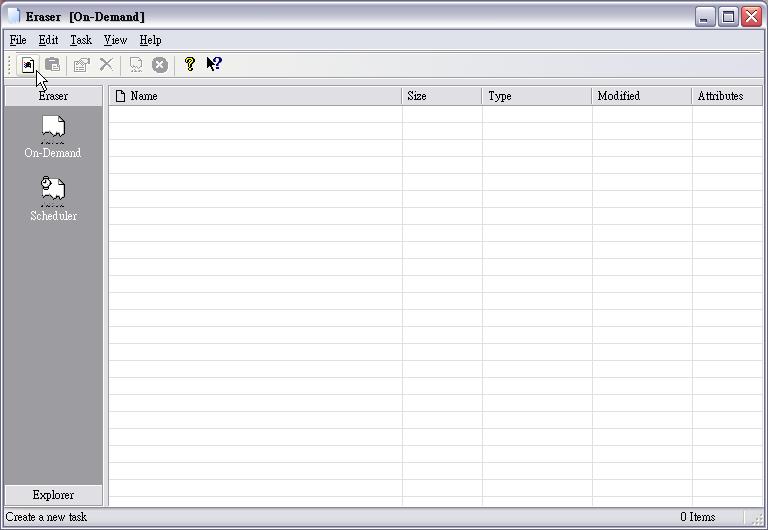This screenshot has width=768, height=530.
Task: Open the Help menu
Action: tap(150, 40)
